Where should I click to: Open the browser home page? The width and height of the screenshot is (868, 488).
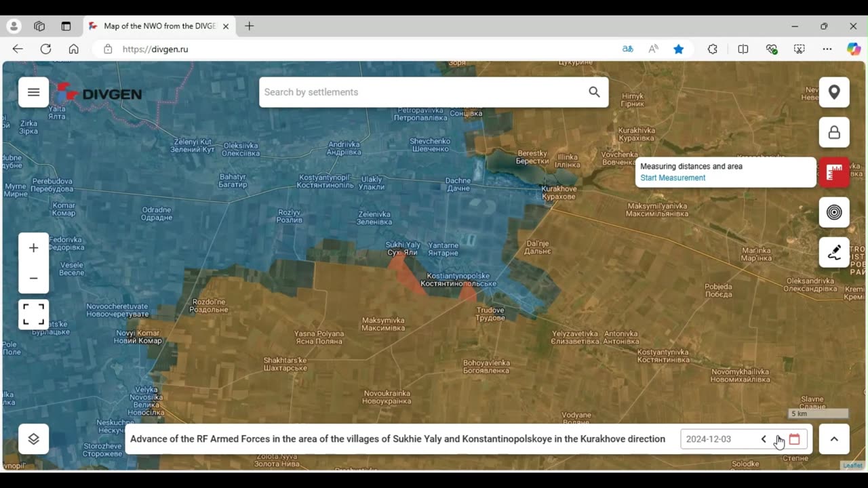coord(73,49)
